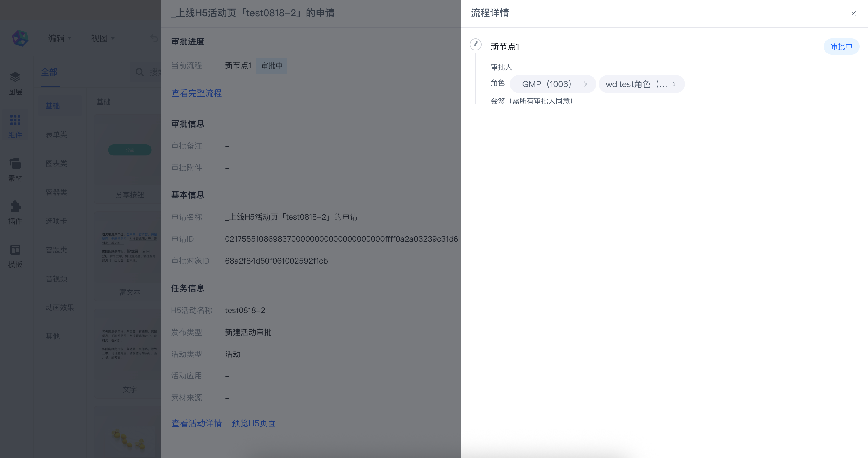Switch to the 全部 tab
This screenshot has height=458, width=868.
[49, 72]
